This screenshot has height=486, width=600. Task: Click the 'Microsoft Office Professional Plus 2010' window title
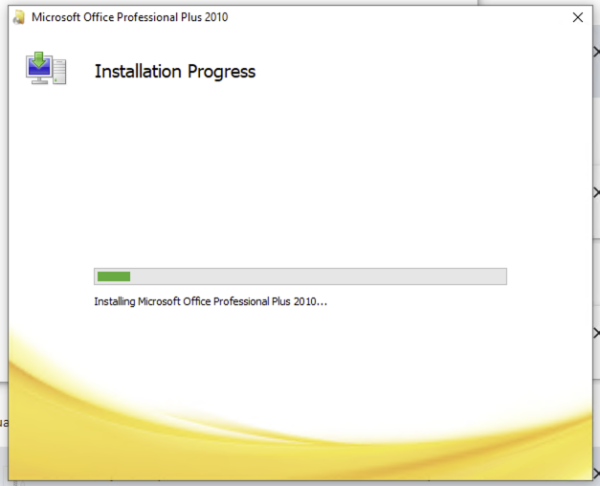[x=130, y=17]
